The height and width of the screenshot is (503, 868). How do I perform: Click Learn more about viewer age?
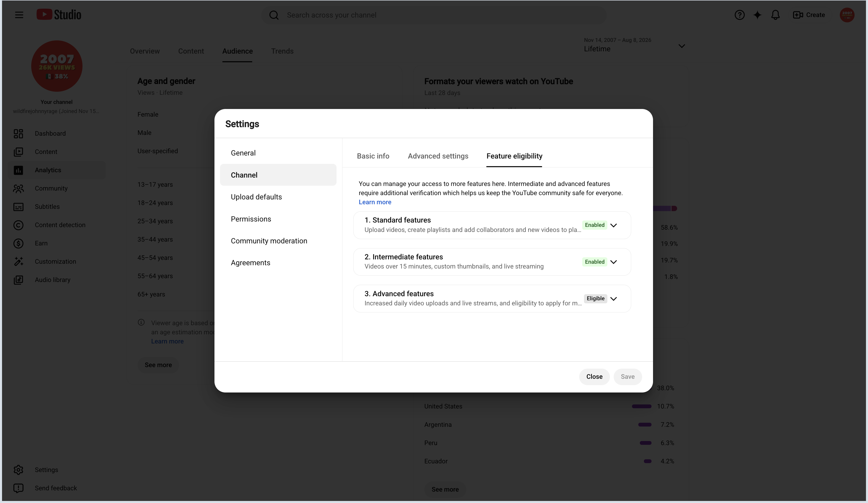point(167,341)
